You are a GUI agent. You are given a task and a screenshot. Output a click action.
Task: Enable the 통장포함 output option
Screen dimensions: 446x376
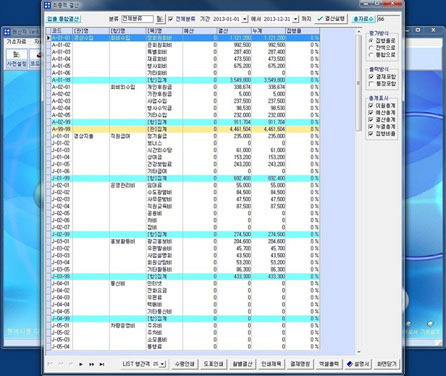click(371, 84)
